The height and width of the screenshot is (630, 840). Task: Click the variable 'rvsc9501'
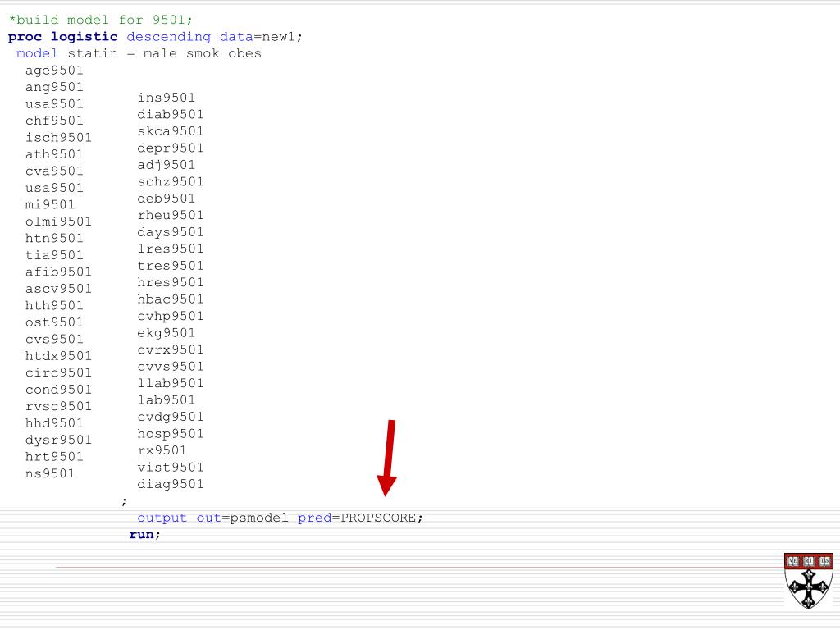click(x=58, y=406)
